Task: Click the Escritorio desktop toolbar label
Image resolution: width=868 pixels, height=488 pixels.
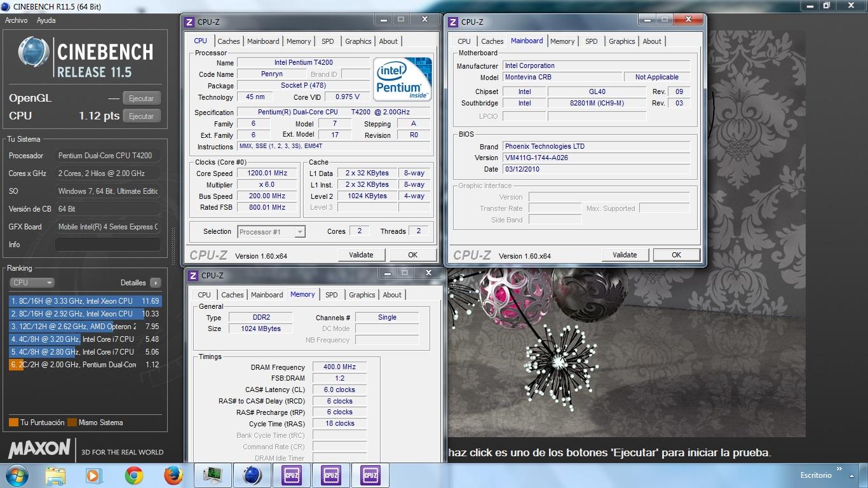Action: 815,475
